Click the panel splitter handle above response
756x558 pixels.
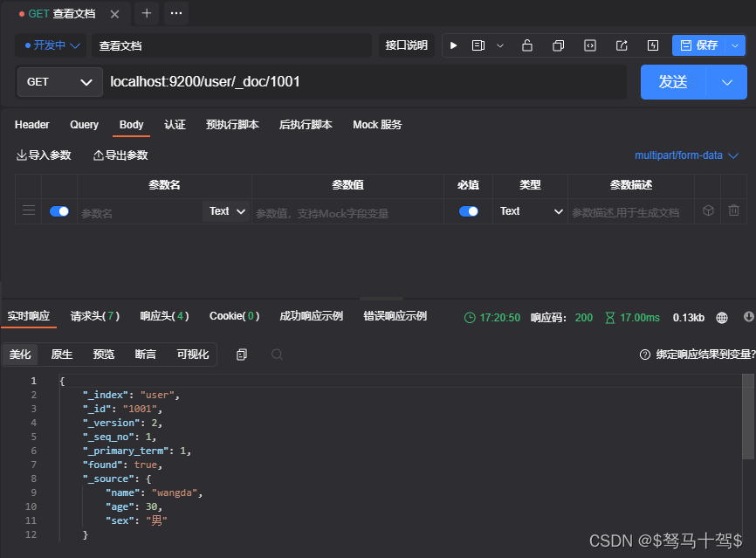[381, 299]
